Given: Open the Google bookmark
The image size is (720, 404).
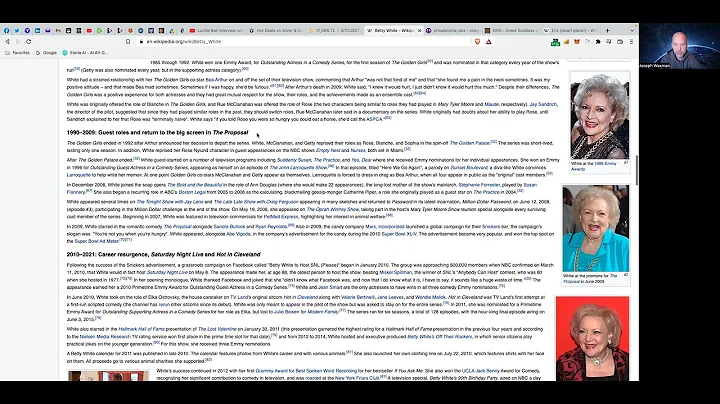Looking at the screenshot, I should click(46, 53).
